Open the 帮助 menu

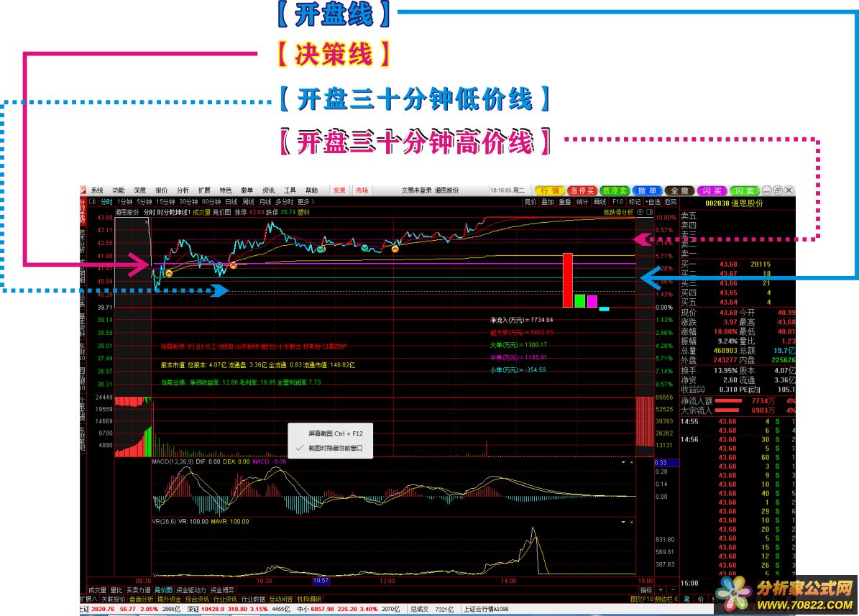click(x=311, y=190)
